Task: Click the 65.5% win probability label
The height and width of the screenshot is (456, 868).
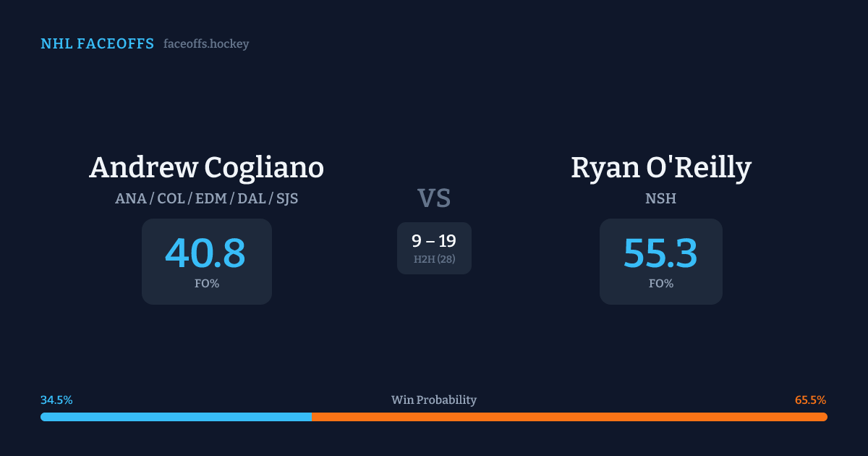Action: tap(810, 400)
